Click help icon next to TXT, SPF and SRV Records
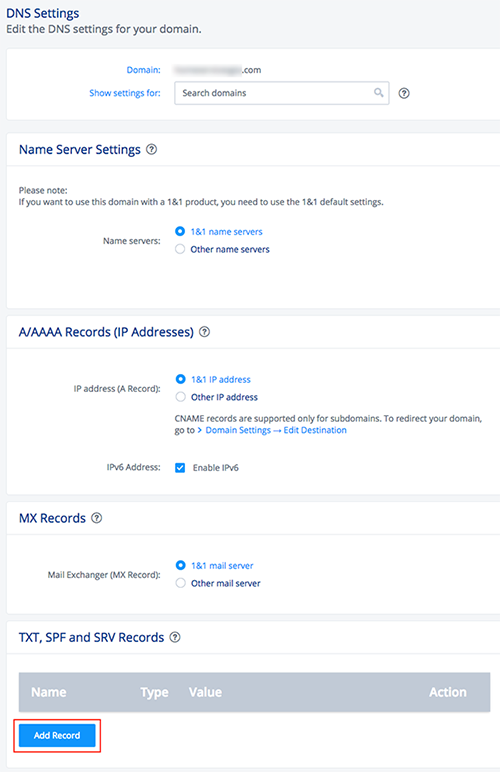 pyautogui.click(x=175, y=637)
